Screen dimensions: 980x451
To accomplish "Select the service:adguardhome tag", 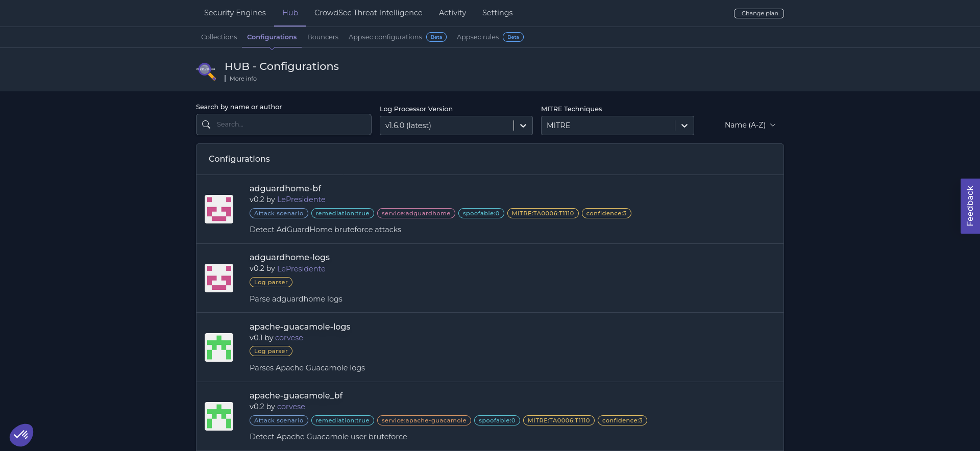I will point(416,213).
